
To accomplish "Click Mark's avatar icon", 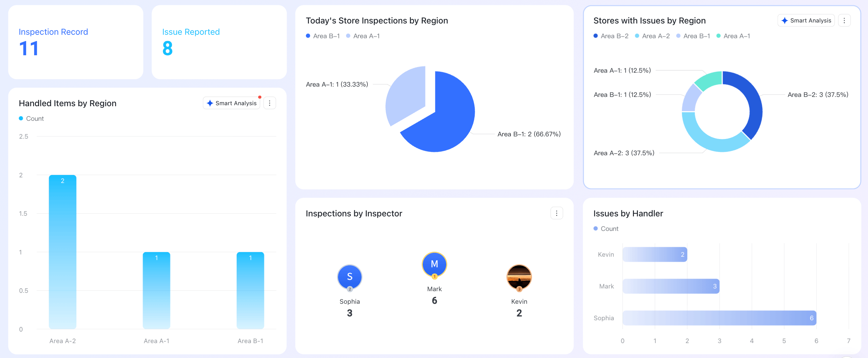I will click(x=434, y=264).
